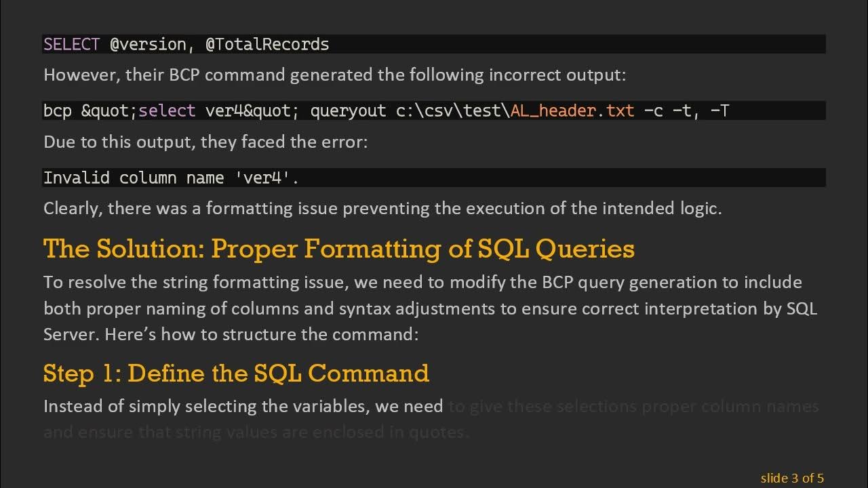
Task: Click the sentence starting "Clearly, there was a formatting issue"
Action: coord(382,208)
